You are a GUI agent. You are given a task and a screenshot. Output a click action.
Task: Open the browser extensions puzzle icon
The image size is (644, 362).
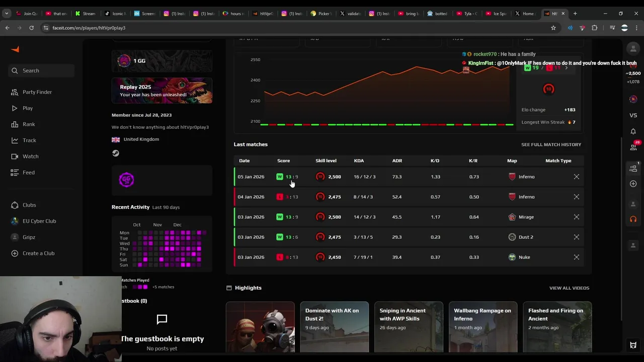594,28
